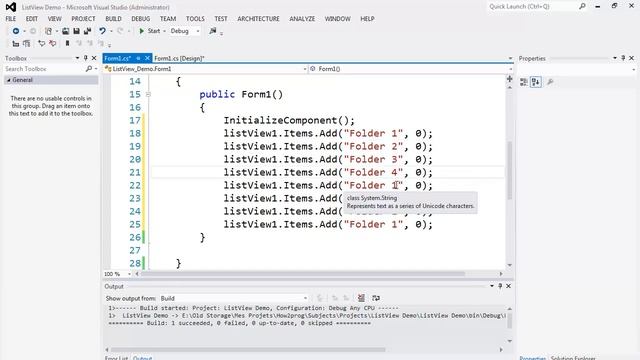Open the BUILD menu

[x=113, y=19]
